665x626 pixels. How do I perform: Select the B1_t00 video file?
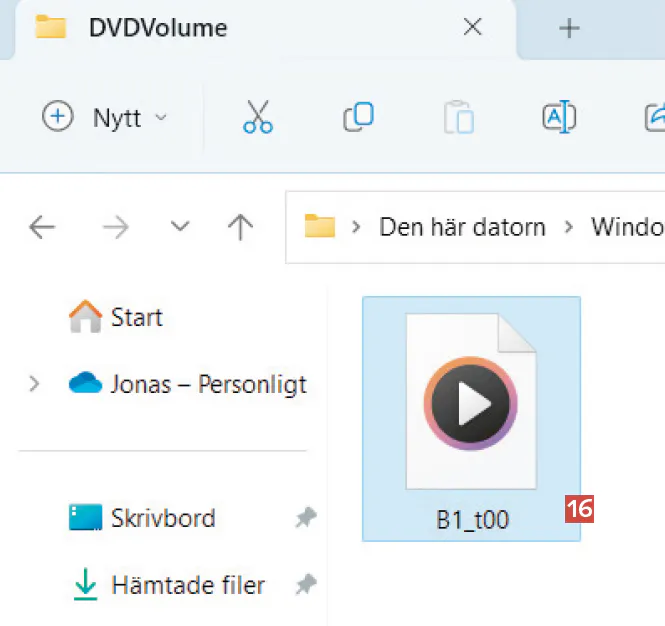(471, 419)
